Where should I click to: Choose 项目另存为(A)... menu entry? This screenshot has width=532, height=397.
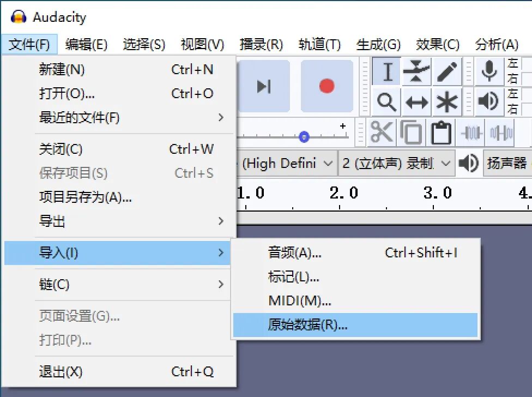coord(119,197)
